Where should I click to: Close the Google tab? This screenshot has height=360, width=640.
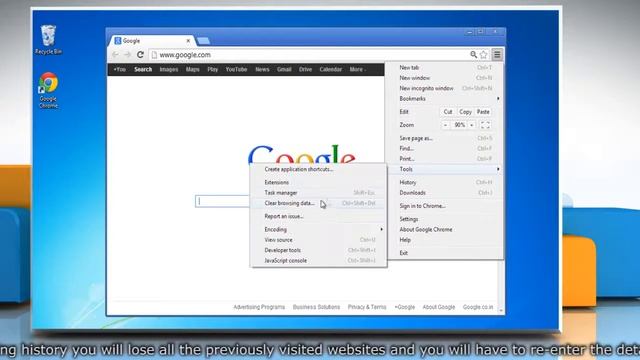[x=188, y=41]
